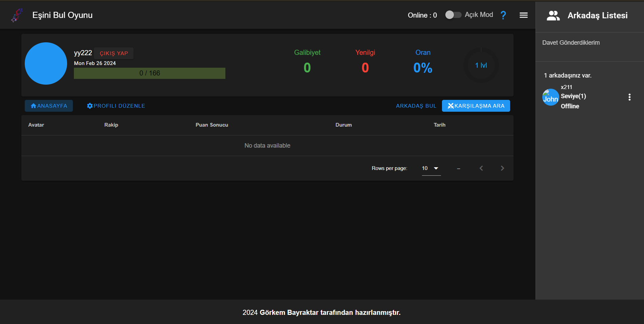The image size is (644, 324).
Task: Click 1 arkadaşınız var. text
Action: [568, 75]
